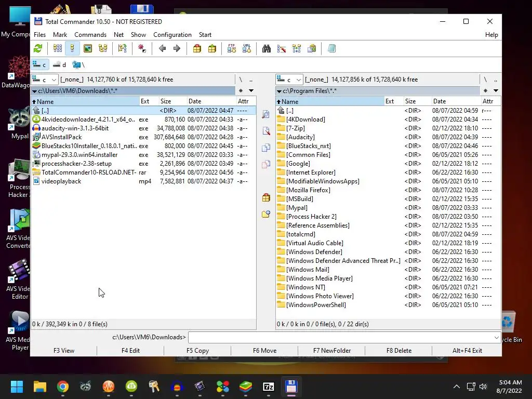Viewport: 532px width, 399px height.
Task: Open the Multi-Rename tool icon
Action: point(281,48)
